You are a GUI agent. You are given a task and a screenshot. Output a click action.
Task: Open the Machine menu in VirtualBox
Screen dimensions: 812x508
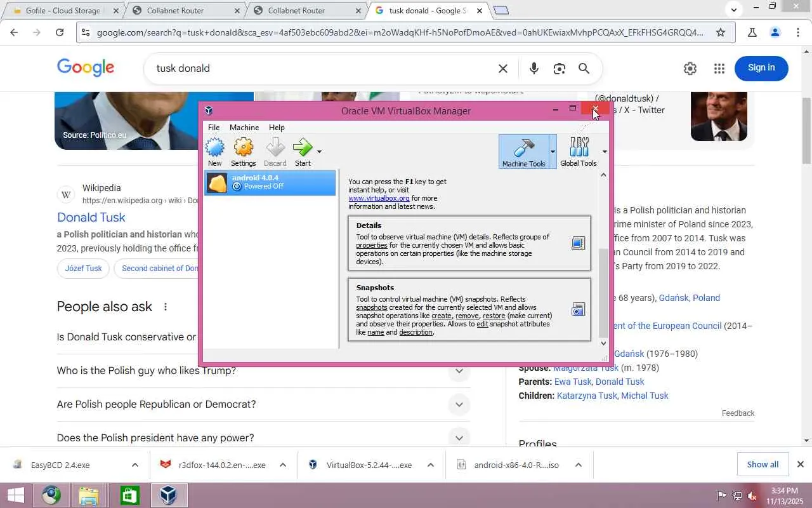244,128
